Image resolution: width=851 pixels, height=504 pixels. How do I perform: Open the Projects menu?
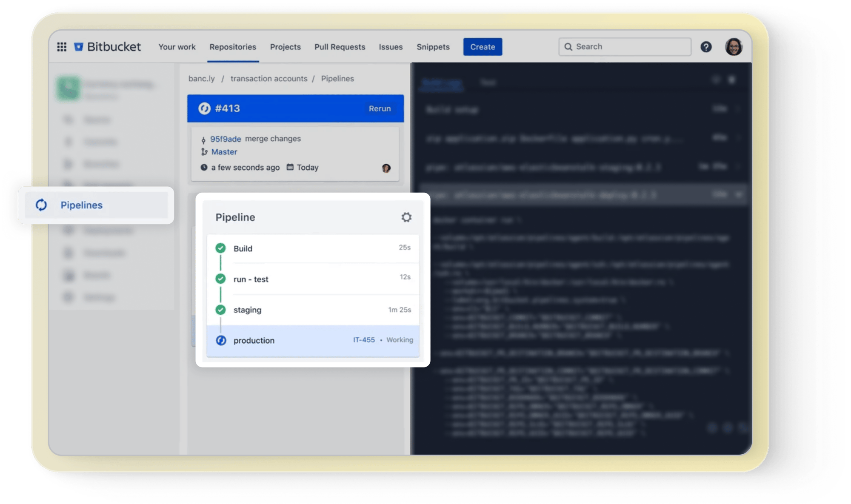point(285,47)
